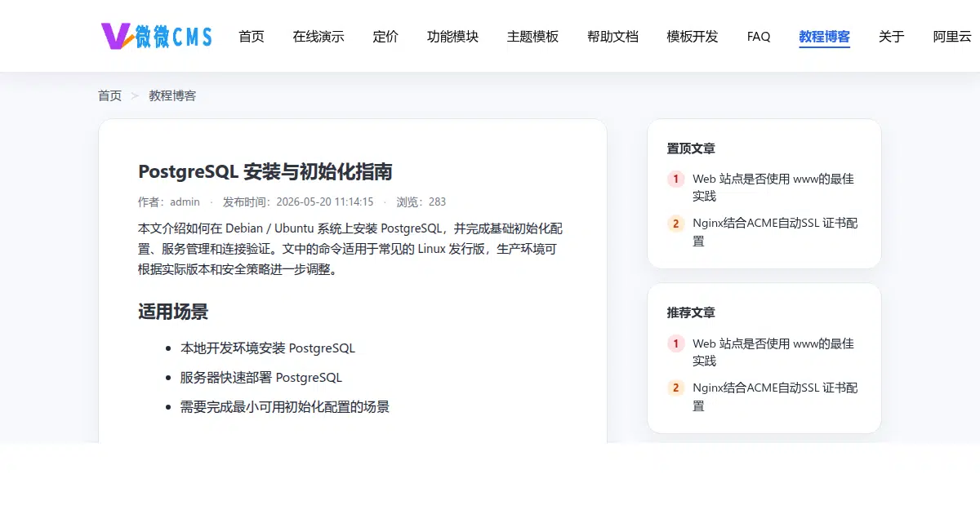Click the intro paragraph starting 本文介绍如何在 Debian
Image resolution: width=980 pixels, height=514 pixels.
coord(353,249)
